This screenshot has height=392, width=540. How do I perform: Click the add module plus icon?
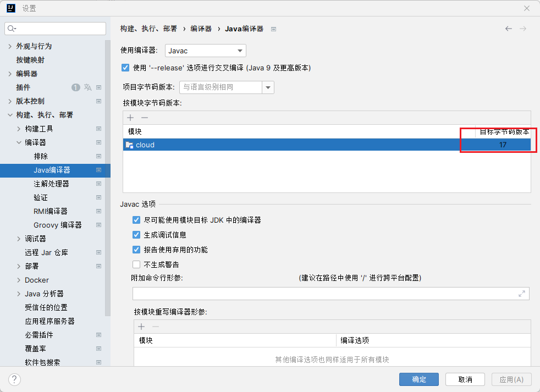pyautogui.click(x=130, y=118)
